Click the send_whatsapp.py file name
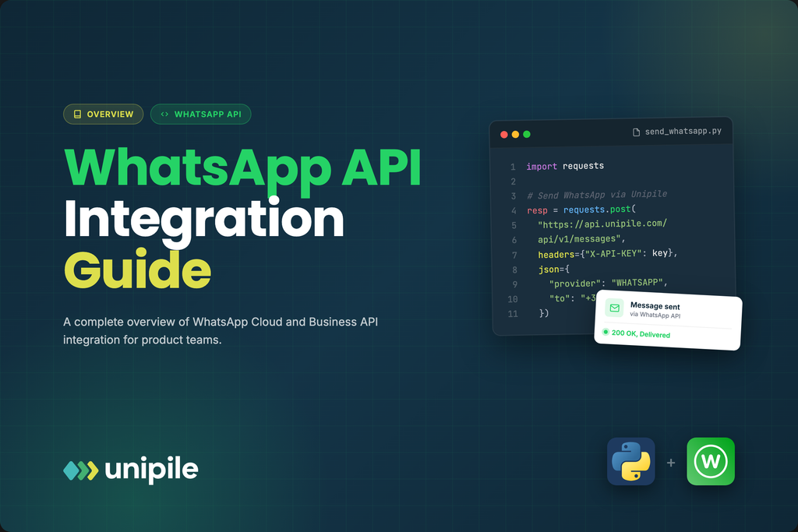The image size is (798, 532). click(683, 131)
